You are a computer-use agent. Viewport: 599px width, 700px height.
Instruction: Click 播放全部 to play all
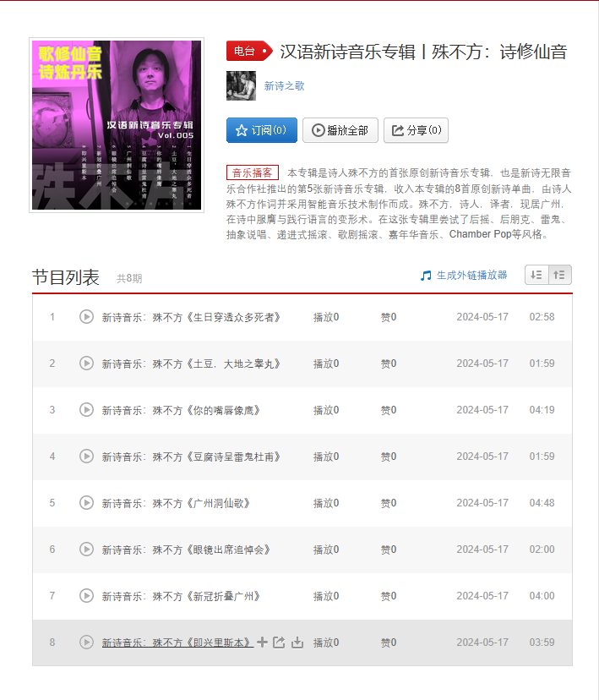click(x=340, y=130)
